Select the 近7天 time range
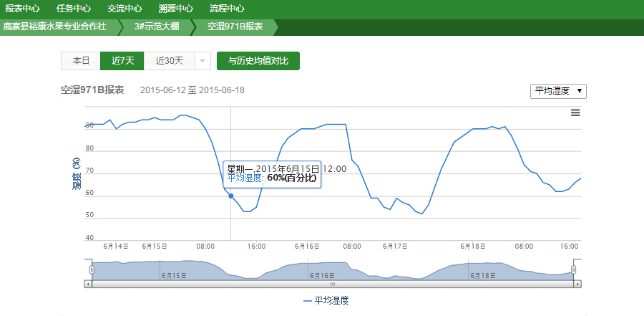This screenshot has height=316, width=644. (x=122, y=61)
